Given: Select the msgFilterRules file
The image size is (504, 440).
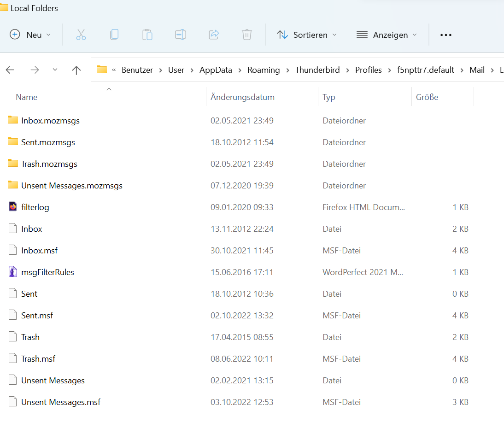Looking at the screenshot, I should pos(47,272).
